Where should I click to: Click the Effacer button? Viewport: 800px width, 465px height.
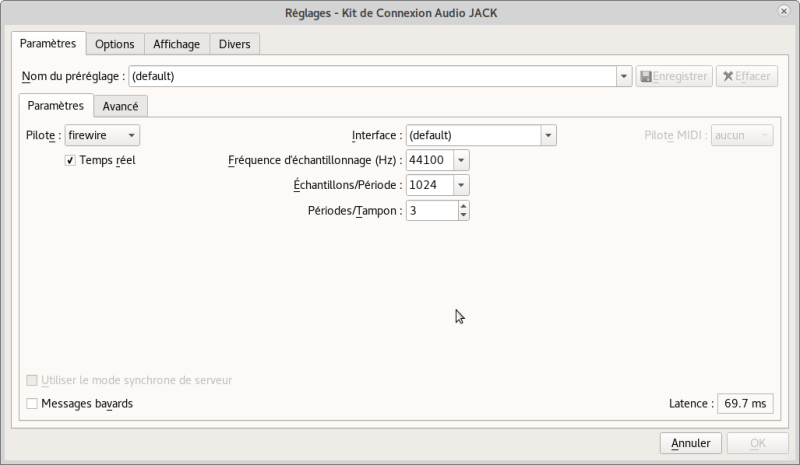[745, 76]
